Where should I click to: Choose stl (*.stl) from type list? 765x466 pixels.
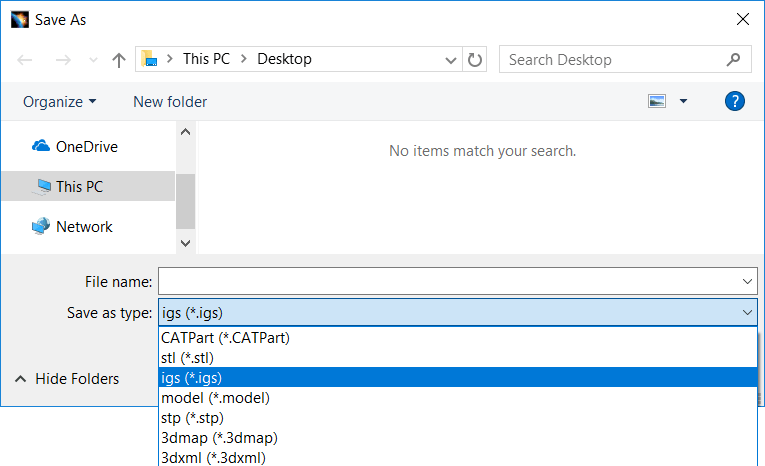(x=187, y=358)
